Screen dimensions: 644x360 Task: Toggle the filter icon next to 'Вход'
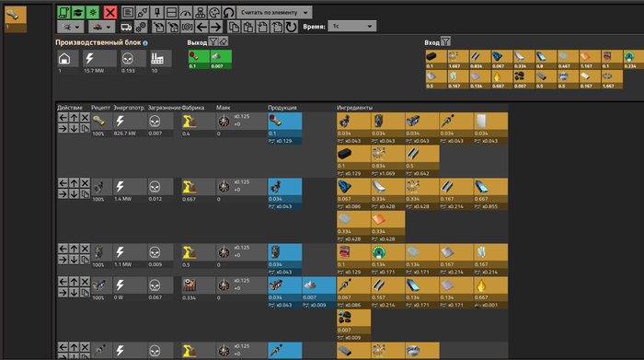[445, 41]
